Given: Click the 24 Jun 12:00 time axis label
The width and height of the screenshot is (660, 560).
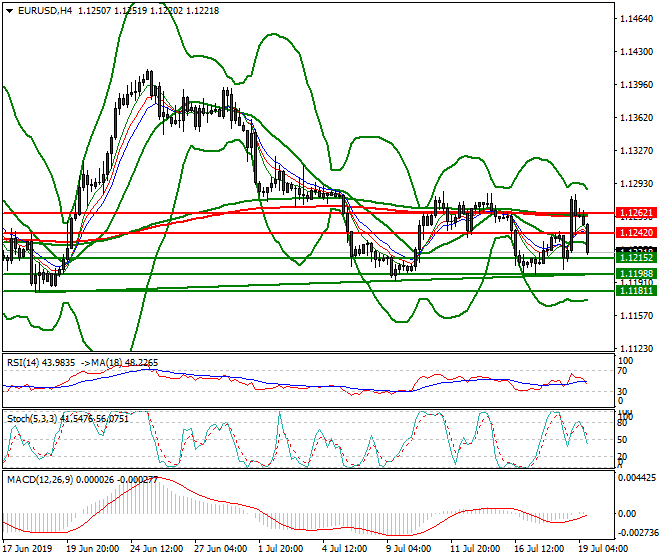Looking at the screenshot, I should 157,549.
